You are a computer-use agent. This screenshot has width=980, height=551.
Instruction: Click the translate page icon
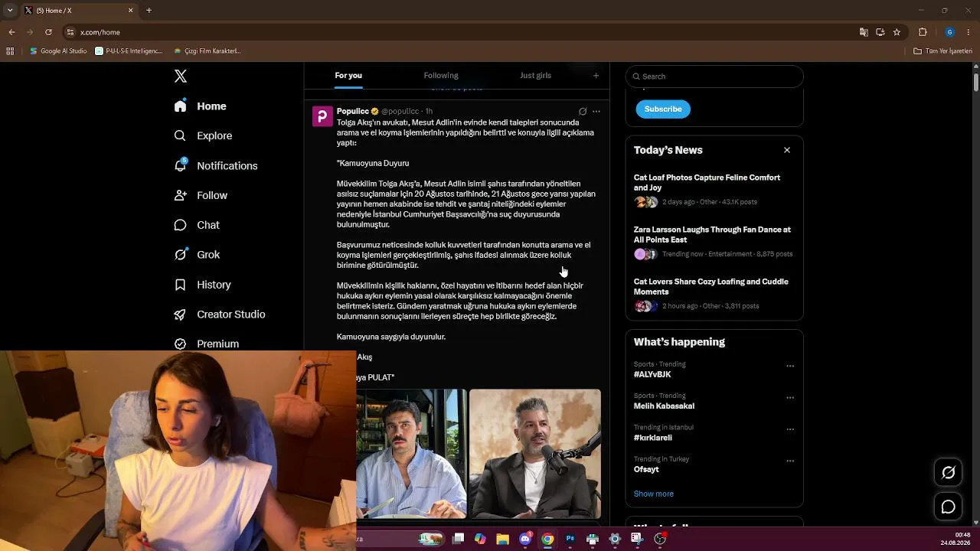(x=864, y=32)
